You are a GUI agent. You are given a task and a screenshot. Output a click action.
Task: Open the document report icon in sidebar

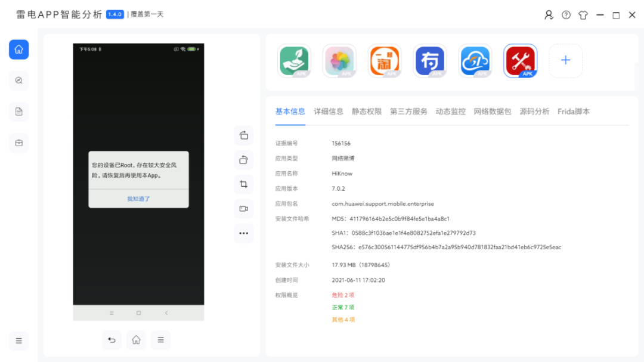tap(18, 112)
